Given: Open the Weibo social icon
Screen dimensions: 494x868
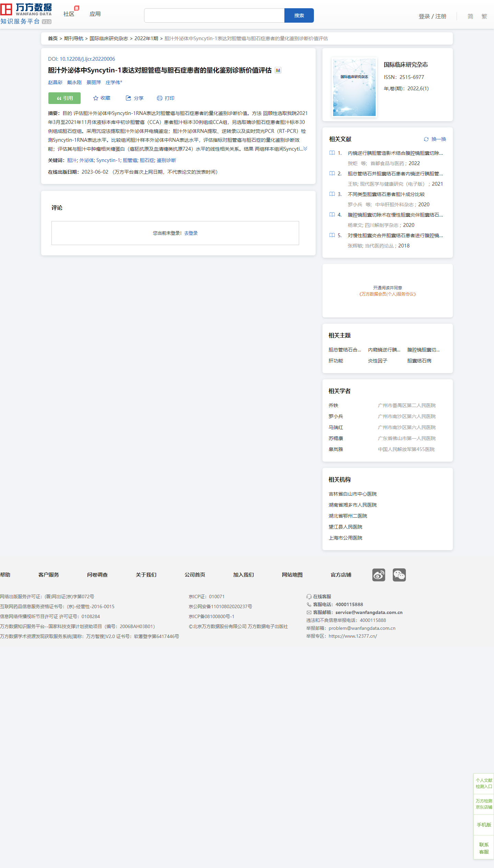Looking at the screenshot, I should [378, 575].
